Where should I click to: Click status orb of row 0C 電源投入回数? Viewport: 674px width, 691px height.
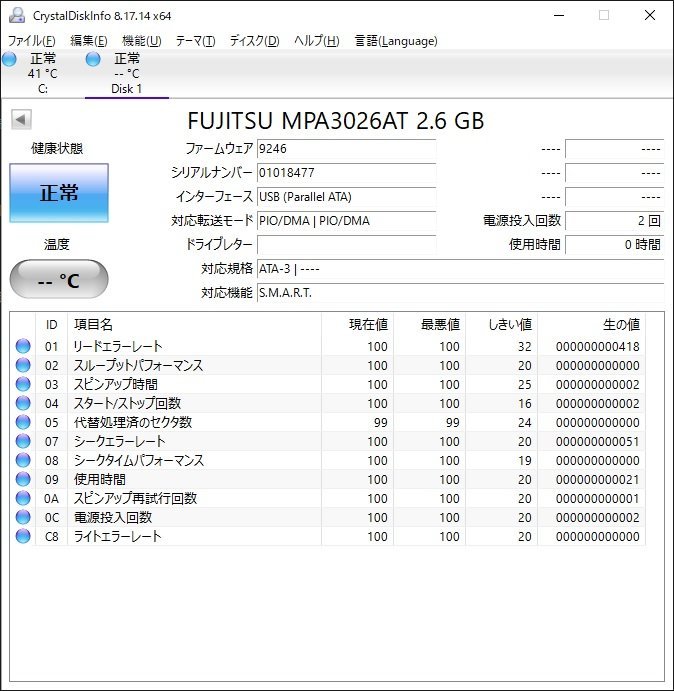pos(23,517)
